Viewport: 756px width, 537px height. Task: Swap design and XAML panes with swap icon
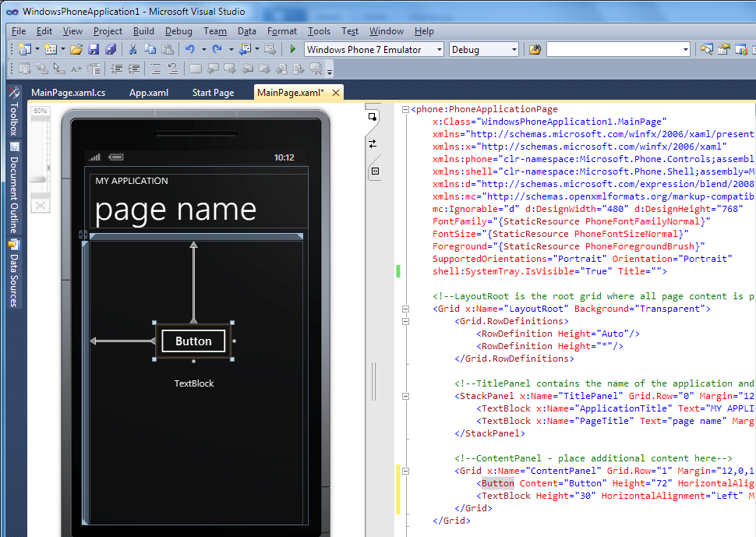tap(373, 143)
